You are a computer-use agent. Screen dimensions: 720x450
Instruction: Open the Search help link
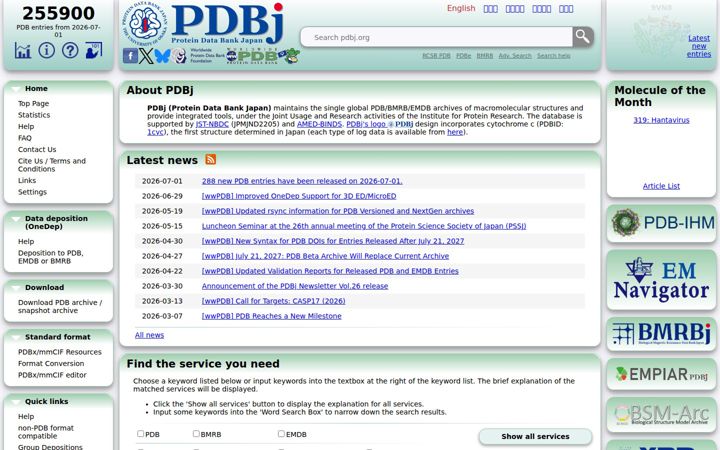pos(554,56)
